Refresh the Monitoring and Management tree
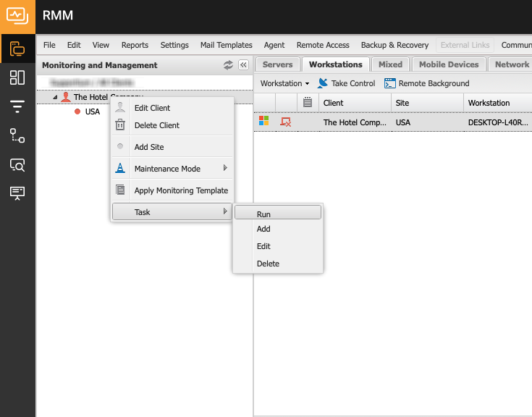Viewport: 532px width, 417px height. [x=228, y=65]
